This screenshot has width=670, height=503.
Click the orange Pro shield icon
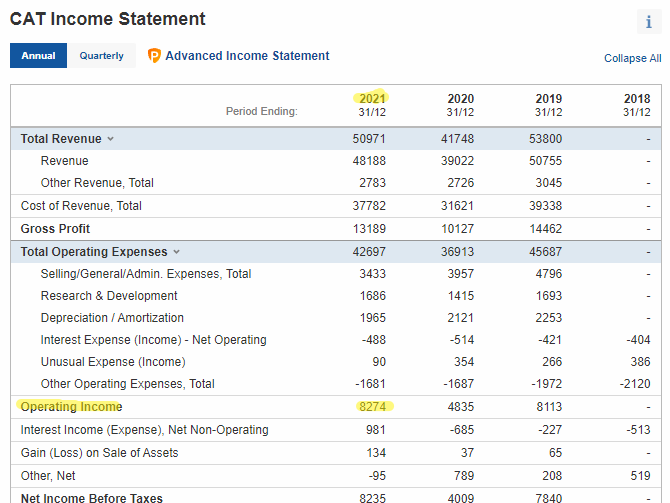pos(154,56)
